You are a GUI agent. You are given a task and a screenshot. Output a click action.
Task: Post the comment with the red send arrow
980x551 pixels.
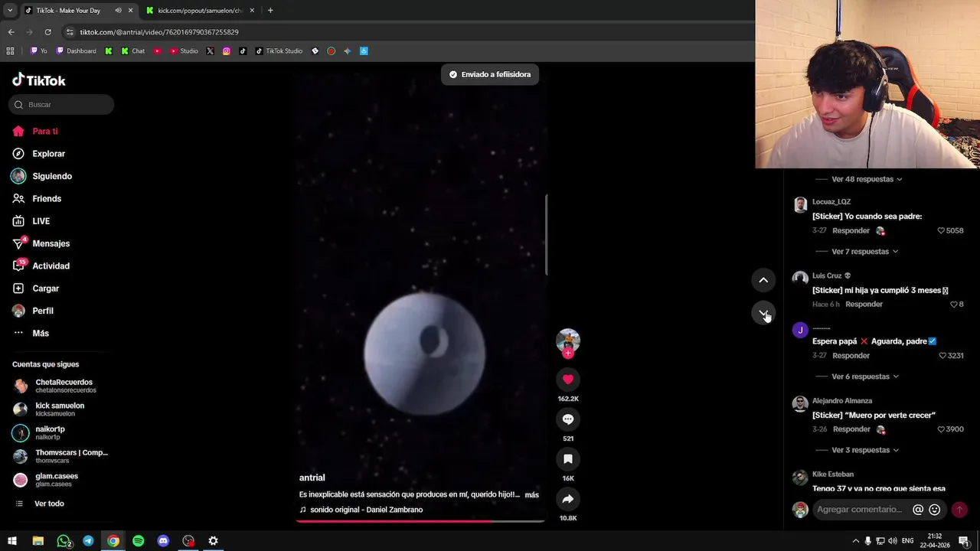(959, 510)
